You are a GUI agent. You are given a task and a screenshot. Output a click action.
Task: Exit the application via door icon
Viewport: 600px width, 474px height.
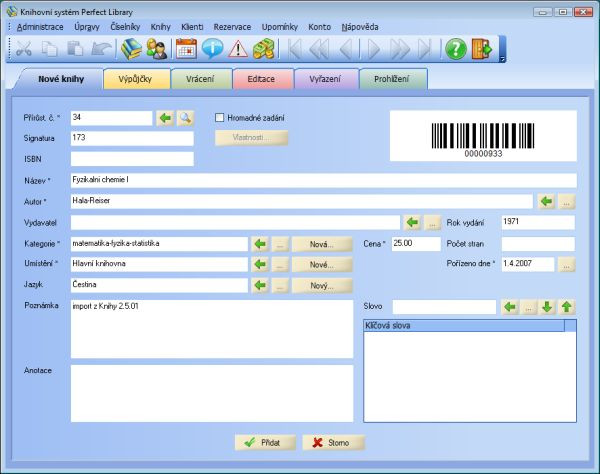click(x=481, y=49)
